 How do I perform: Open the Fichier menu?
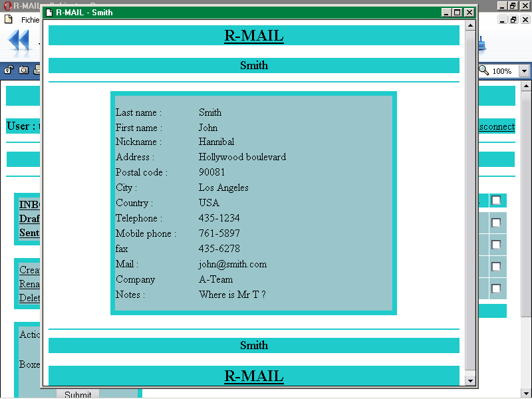(30, 20)
